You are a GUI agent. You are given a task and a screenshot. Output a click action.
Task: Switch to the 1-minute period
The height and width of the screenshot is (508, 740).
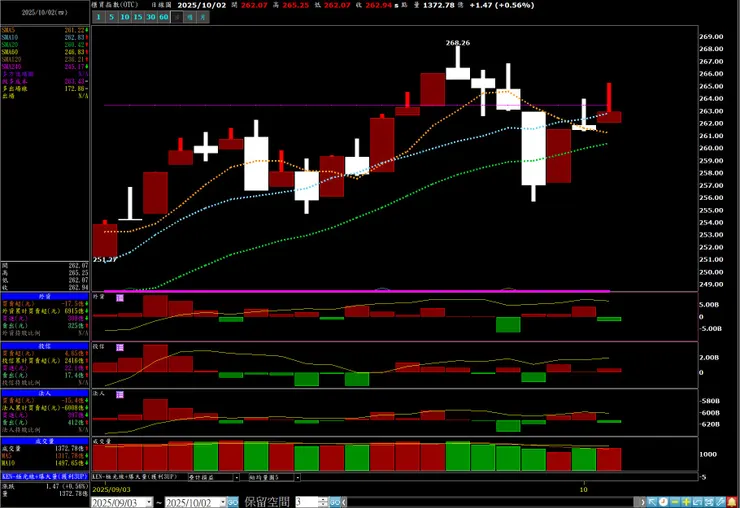(x=99, y=17)
